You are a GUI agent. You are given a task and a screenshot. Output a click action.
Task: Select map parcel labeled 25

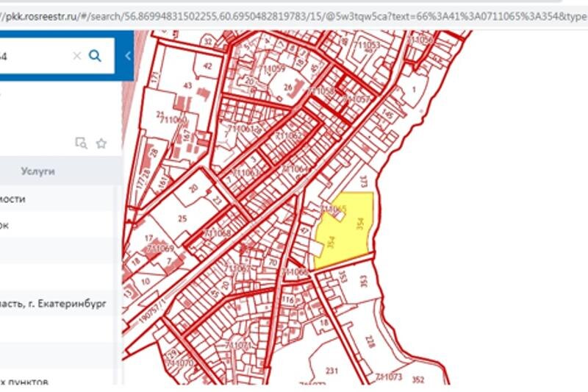182,218
